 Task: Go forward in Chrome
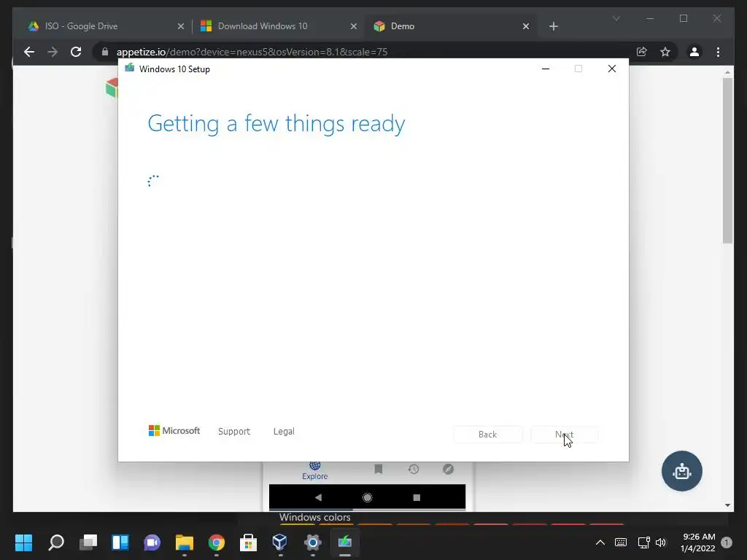point(53,52)
